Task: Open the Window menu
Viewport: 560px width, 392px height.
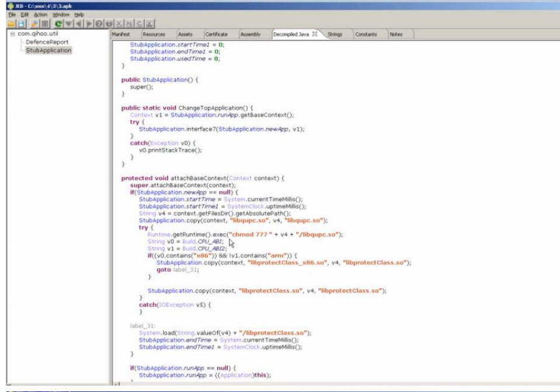Action: 61,15
